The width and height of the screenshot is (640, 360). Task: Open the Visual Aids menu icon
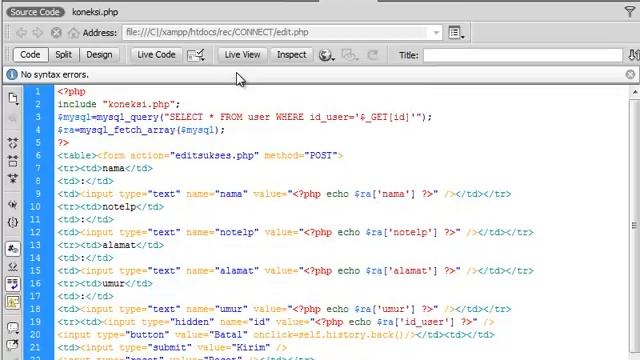tap(350, 55)
